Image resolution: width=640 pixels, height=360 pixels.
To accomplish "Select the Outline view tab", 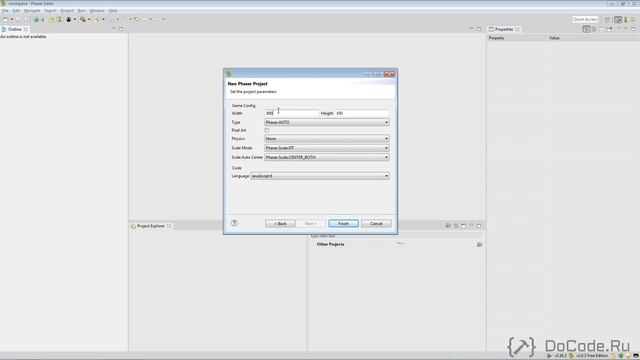I will pos(14,29).
